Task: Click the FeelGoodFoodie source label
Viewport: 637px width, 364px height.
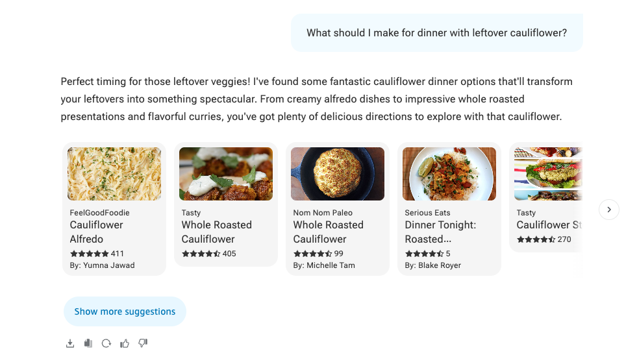Action: (99, 213)
